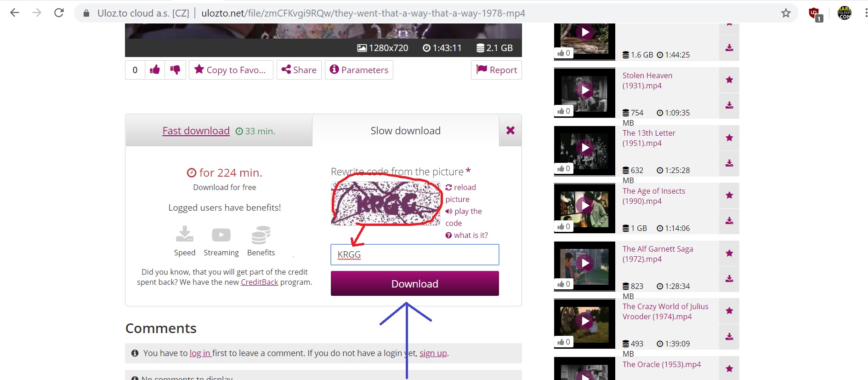
Task: Click play the code audio link
Action: (463, 217)
